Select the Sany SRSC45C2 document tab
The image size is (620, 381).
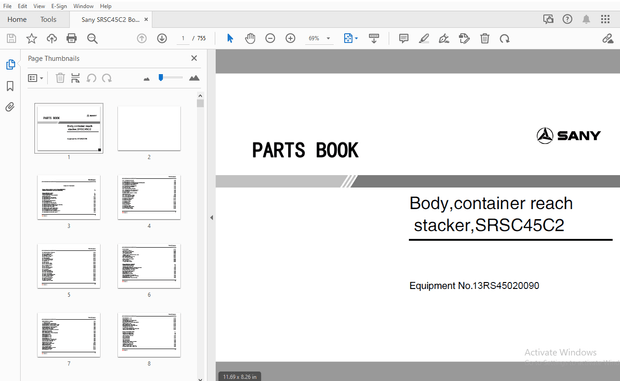pos(110,19)
